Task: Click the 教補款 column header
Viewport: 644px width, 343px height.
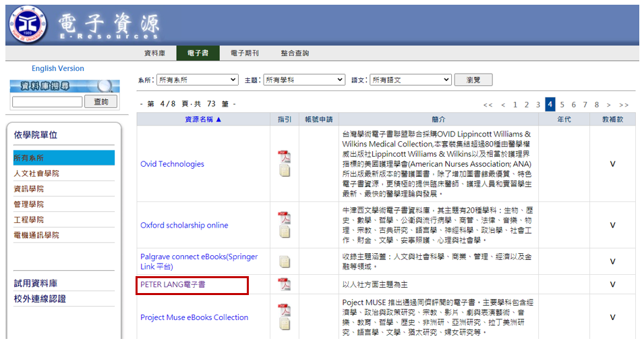Action: point(612,120)
